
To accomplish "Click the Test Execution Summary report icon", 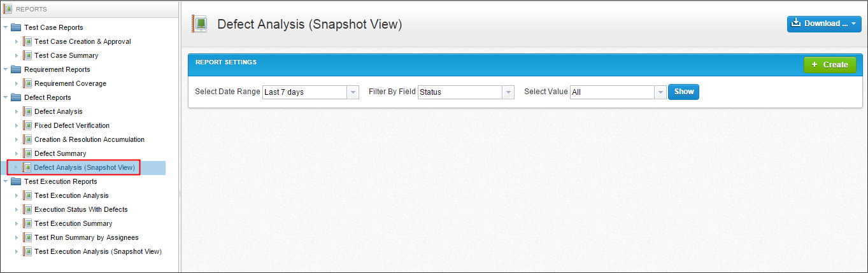I will 27,223.
